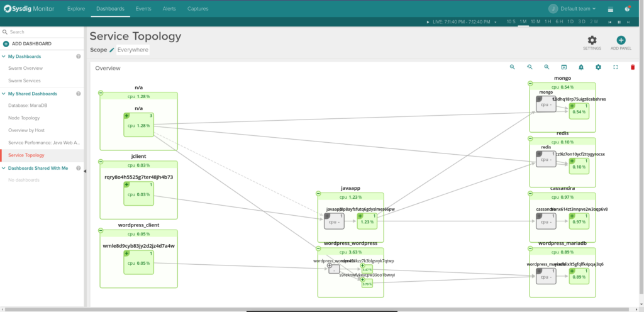The width and height of the screenshot is (644, 312).
Task: Collapse the wordpress_client group box
Action: click(101, 231)
